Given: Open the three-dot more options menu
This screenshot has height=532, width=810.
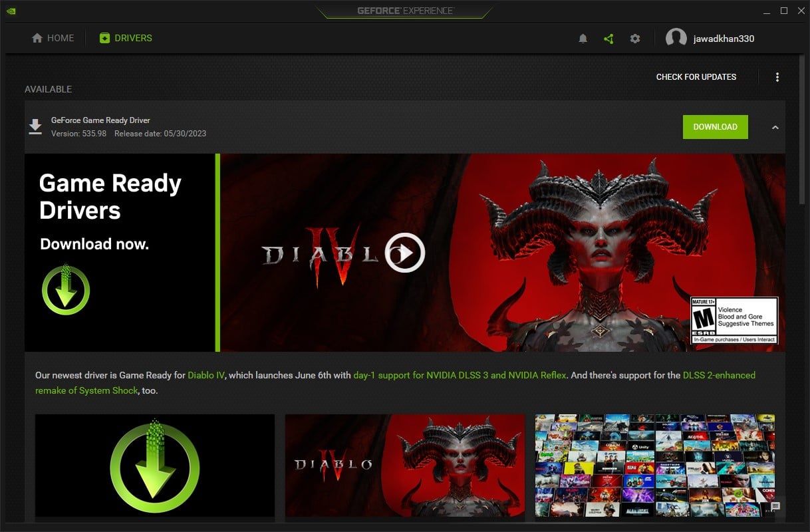Looking at the screenshot, I should (777, 77).
